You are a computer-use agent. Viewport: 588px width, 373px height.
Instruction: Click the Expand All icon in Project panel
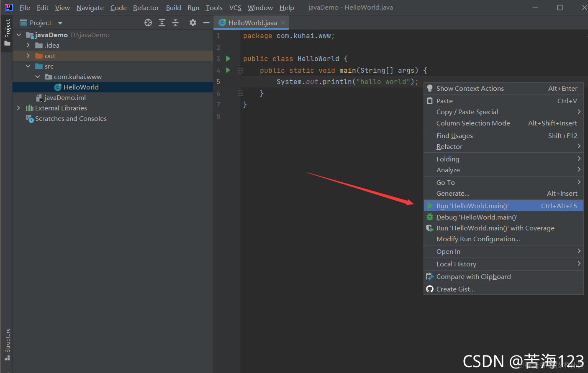(162, 23)
